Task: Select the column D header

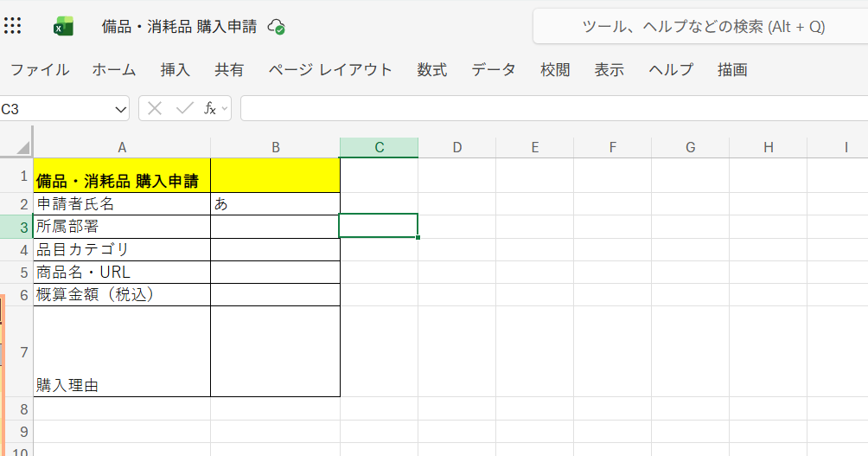Action: (456, 147)
